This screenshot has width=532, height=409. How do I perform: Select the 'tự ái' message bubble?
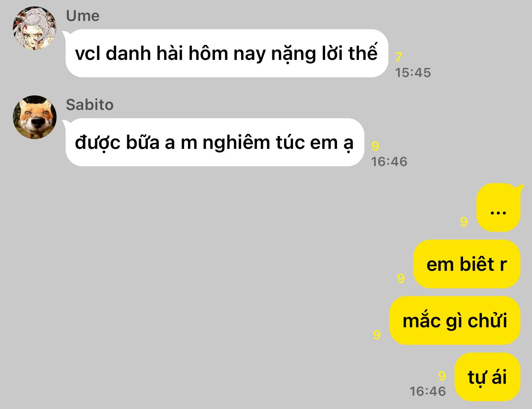[x=487, y=377]
